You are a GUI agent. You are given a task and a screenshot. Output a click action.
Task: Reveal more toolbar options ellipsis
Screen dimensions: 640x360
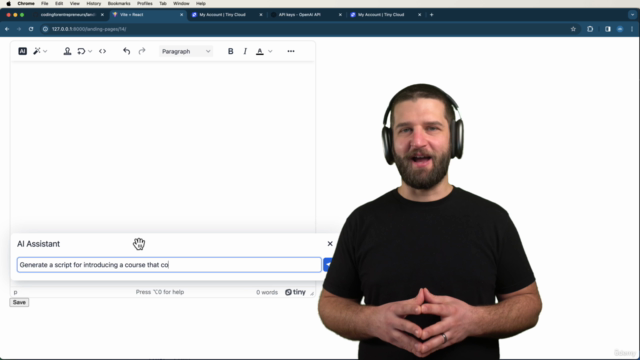291,51
